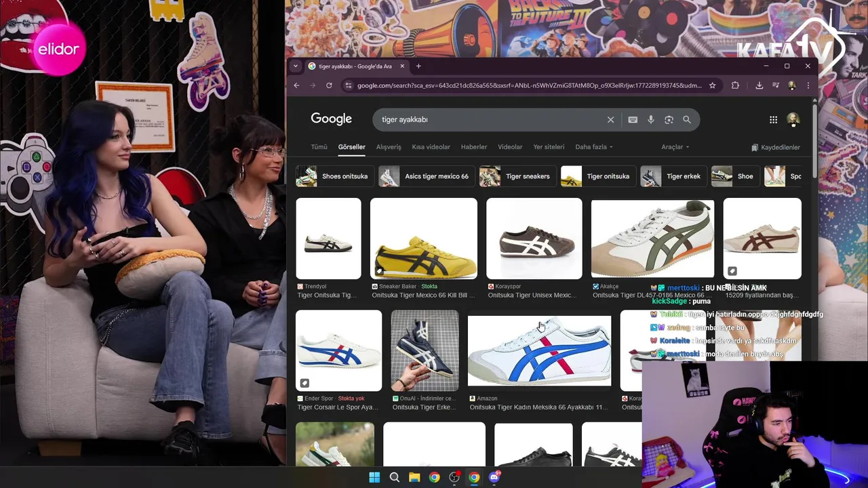Open the Amazon blue-striped sneaker image
This screenshot has height=488, width=868.
coord(539,350)
